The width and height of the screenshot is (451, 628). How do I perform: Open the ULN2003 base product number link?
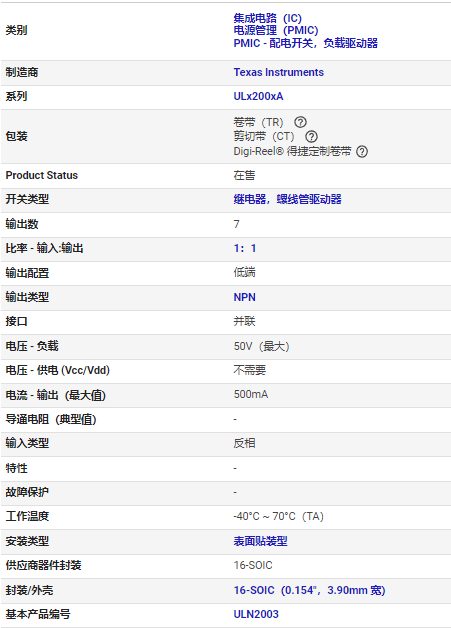point(256,614)
